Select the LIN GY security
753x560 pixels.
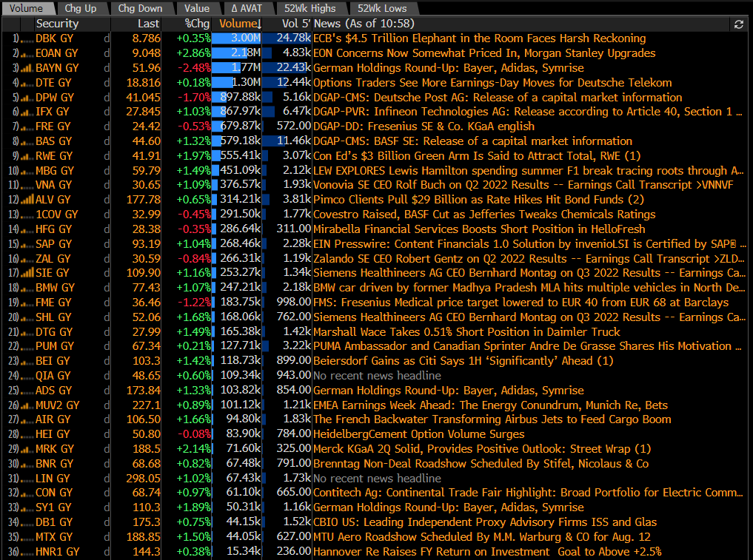(53, 479)
